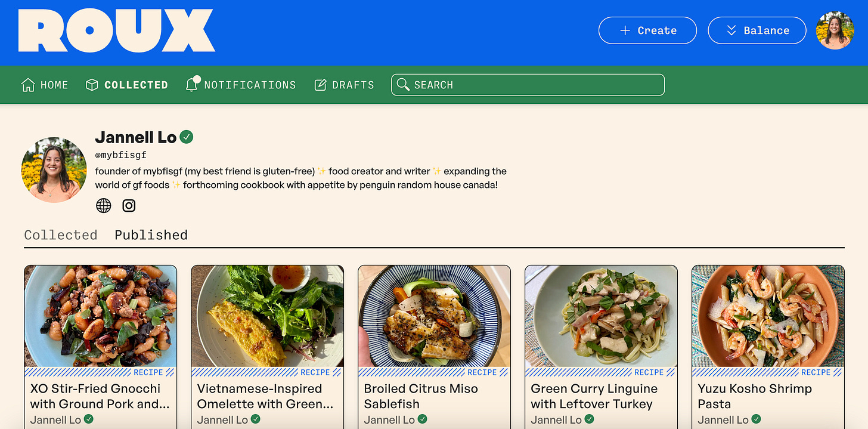Click XO Stir-Fried Gnocchi title link
The image size is (868, 429).
[100, 396]
